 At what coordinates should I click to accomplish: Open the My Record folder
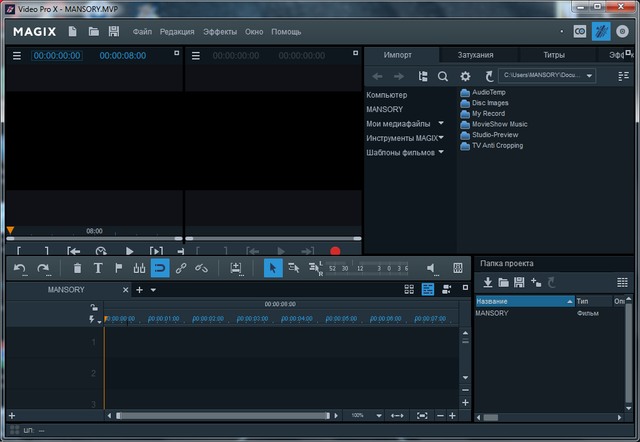coord(483,113)
